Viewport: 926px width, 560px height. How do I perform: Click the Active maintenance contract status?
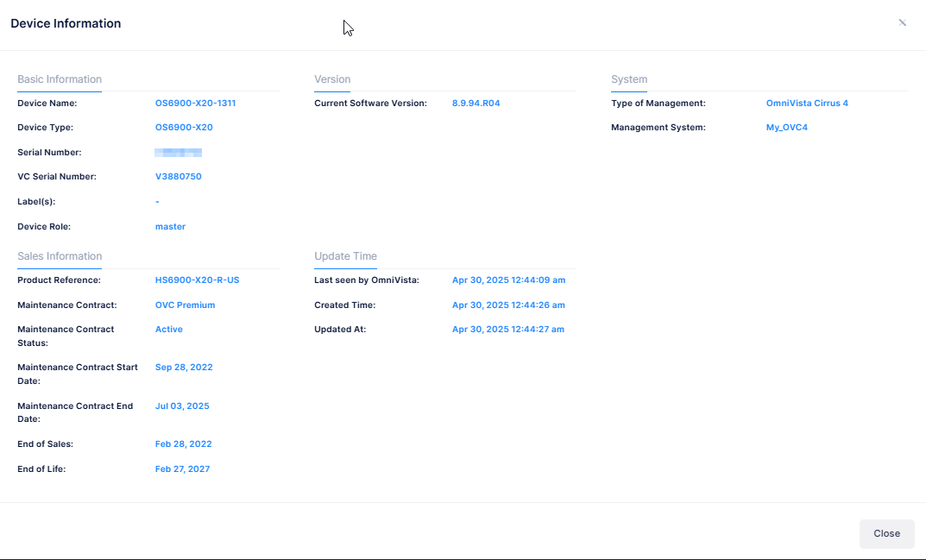point(169,330)
